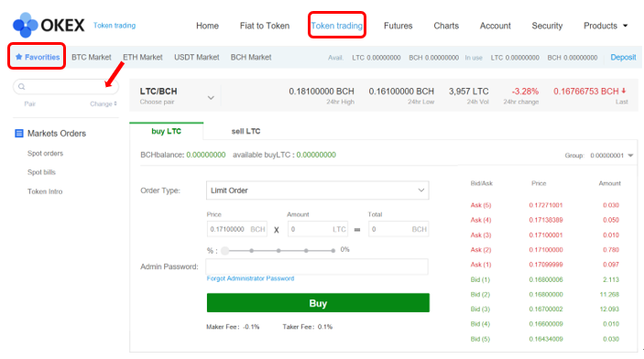Click Forgot Administrator Password link
The image size is (644, 359).
(x=250, y=278)
